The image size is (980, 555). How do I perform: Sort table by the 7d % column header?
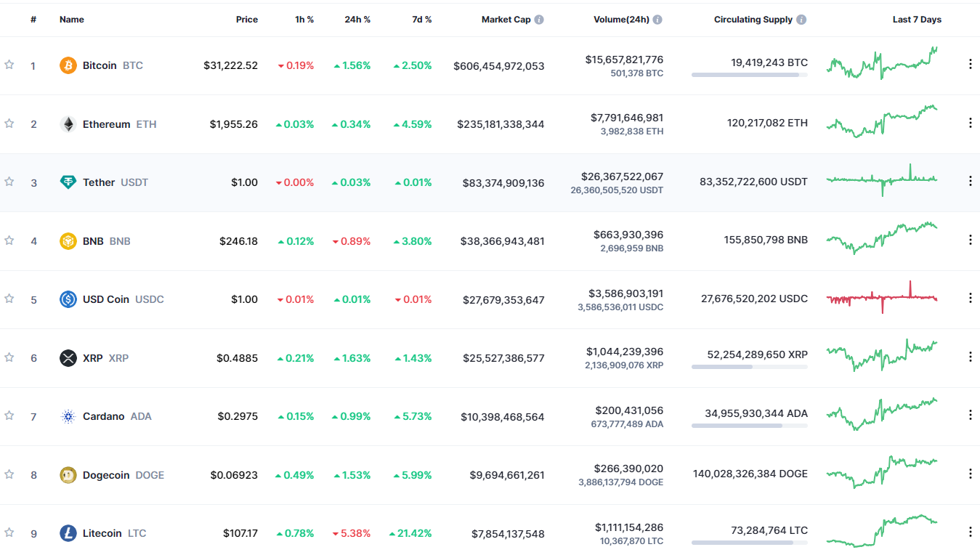click(421, 20)
